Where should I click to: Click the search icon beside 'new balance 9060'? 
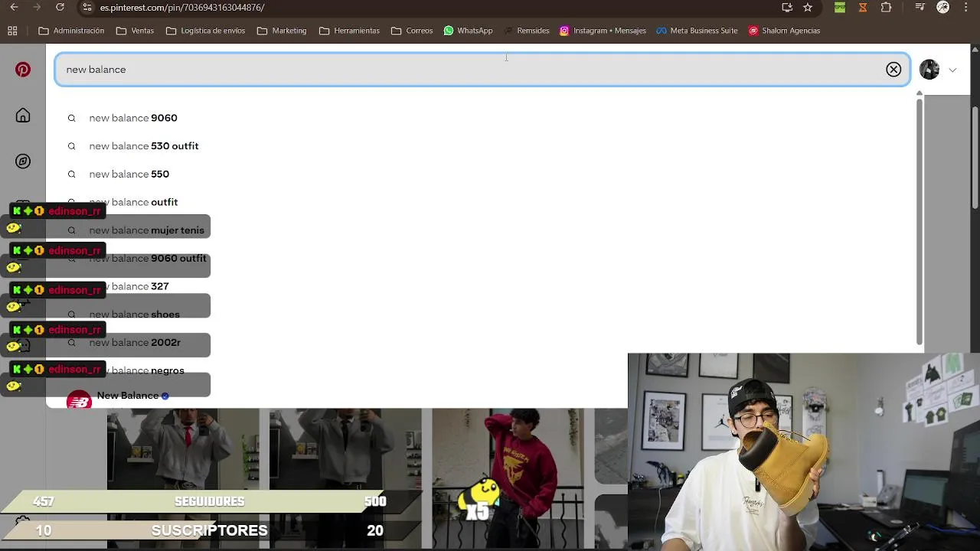point(71,118)
